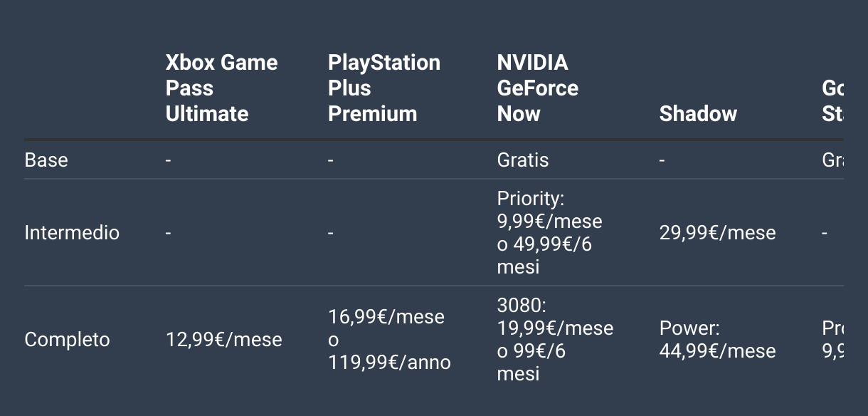Click the partially visible last column header
The height and width of the screenshot is (416, 868).
click(x=832, y=101)
